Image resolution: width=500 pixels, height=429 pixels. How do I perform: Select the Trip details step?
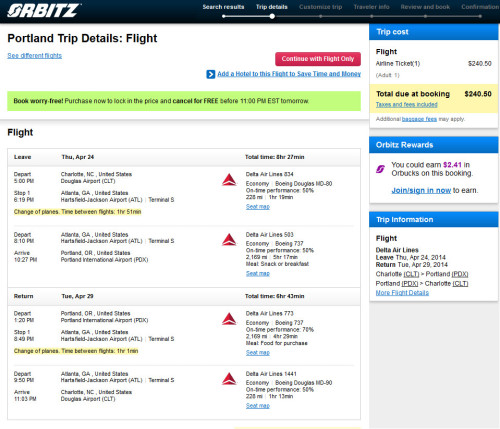tap(272, 7)
